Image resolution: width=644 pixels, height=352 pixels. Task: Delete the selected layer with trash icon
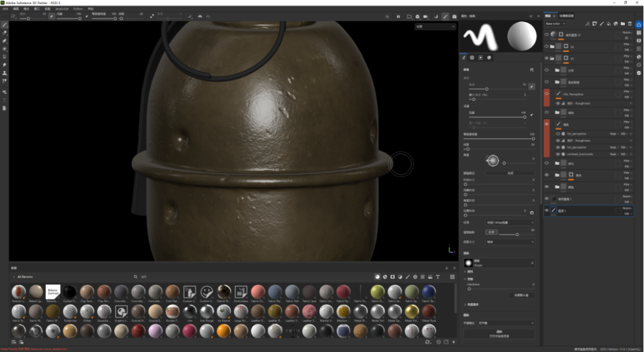click(x=630, y=24)
